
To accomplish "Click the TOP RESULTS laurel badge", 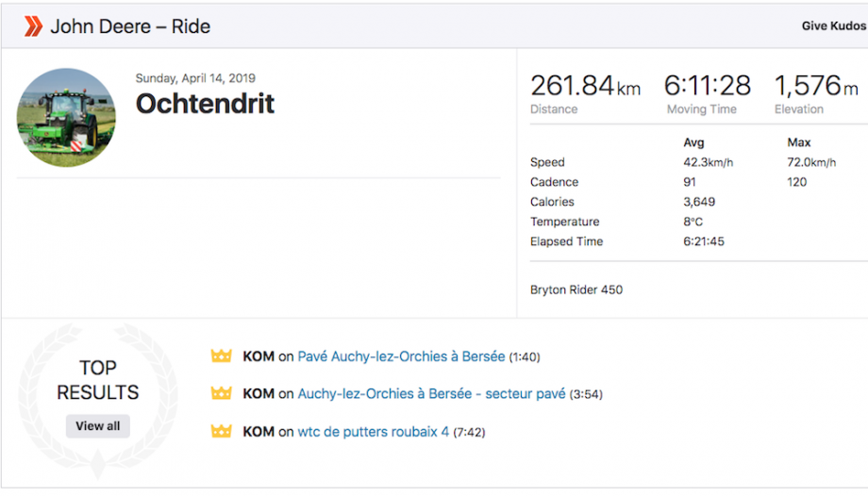I will pyautogui.click(x=98, y=400).
